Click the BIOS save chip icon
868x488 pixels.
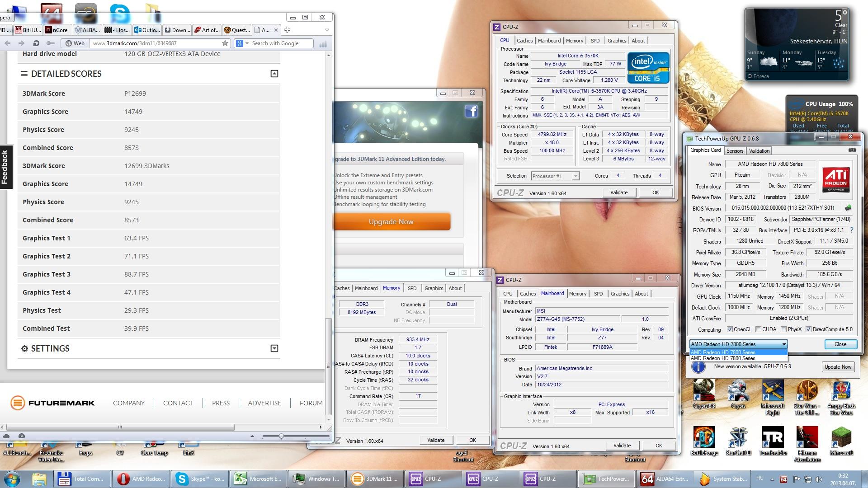(848, 208)
